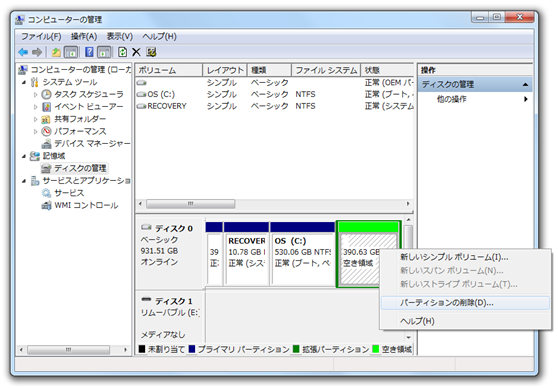
Task: Collapse the ディスクの管理 actions section arrow
Action: [x=525, y=85]
